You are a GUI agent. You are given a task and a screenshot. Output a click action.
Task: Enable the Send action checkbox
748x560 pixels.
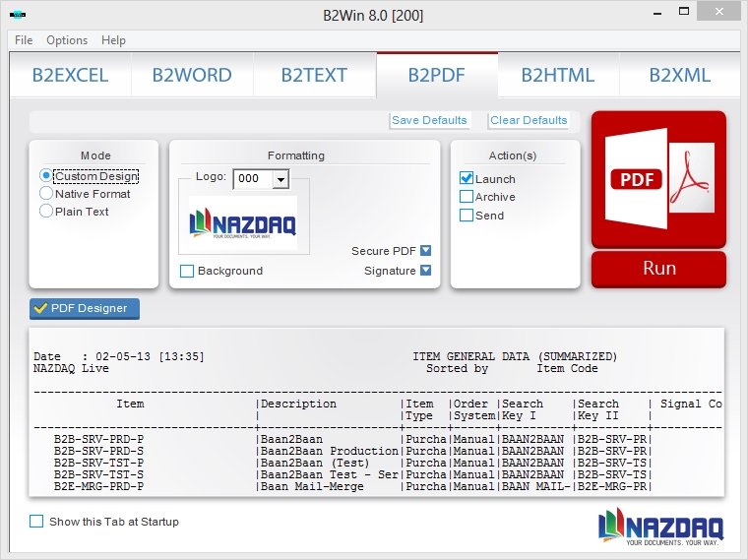coord(467,216)
